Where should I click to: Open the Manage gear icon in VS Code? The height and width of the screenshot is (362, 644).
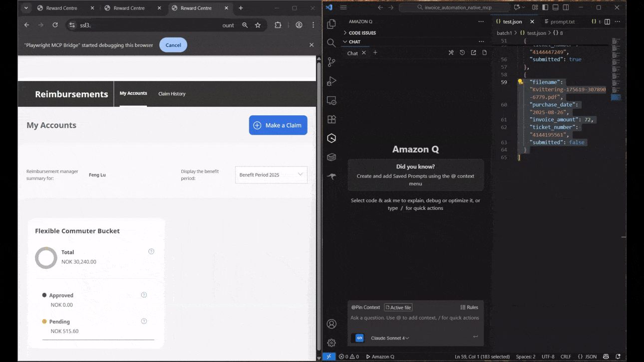(331, 343)
